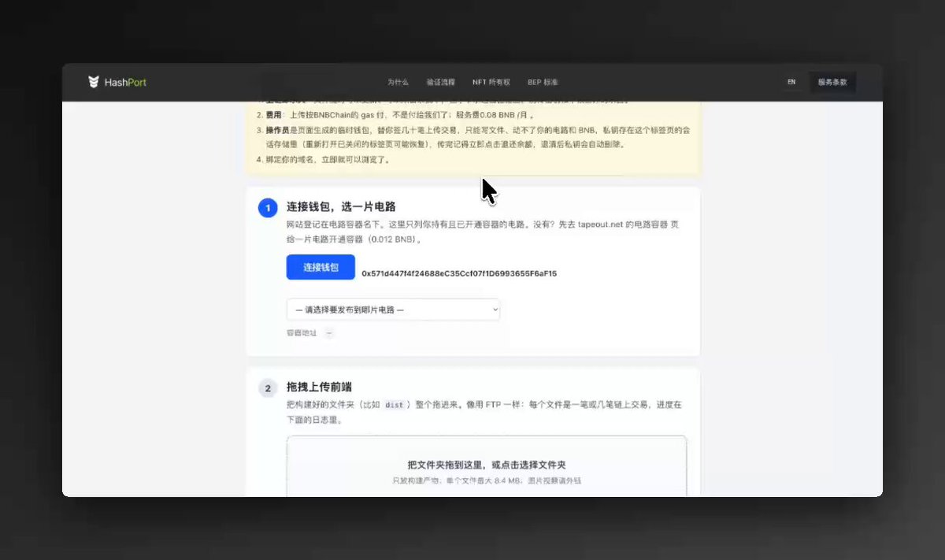The image size is (945, 560).
Task: Switch language with the EN button
Action: pos(791,82)
